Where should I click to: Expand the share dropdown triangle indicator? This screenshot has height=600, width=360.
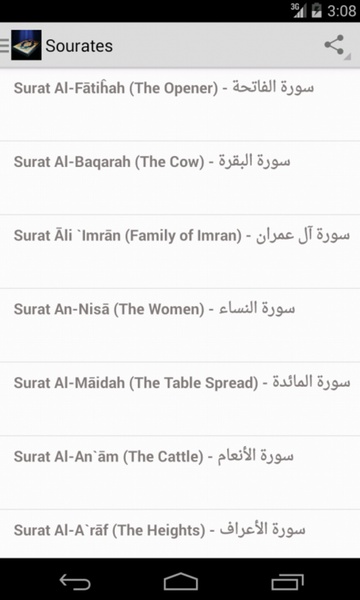347,57
